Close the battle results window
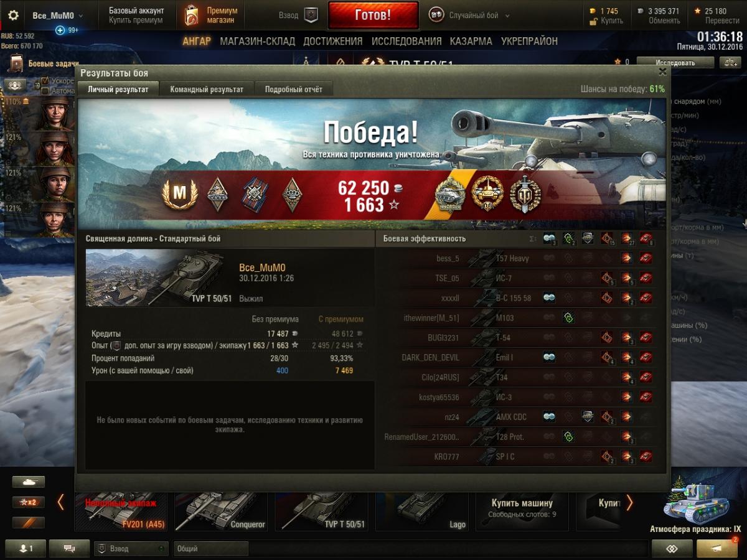 pyautogui.click(x=662, y=72)
